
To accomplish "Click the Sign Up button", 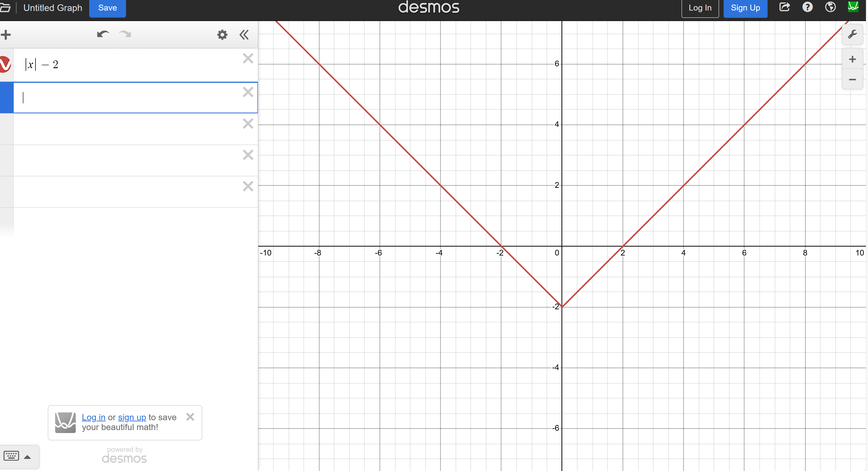I will (745, 8).
